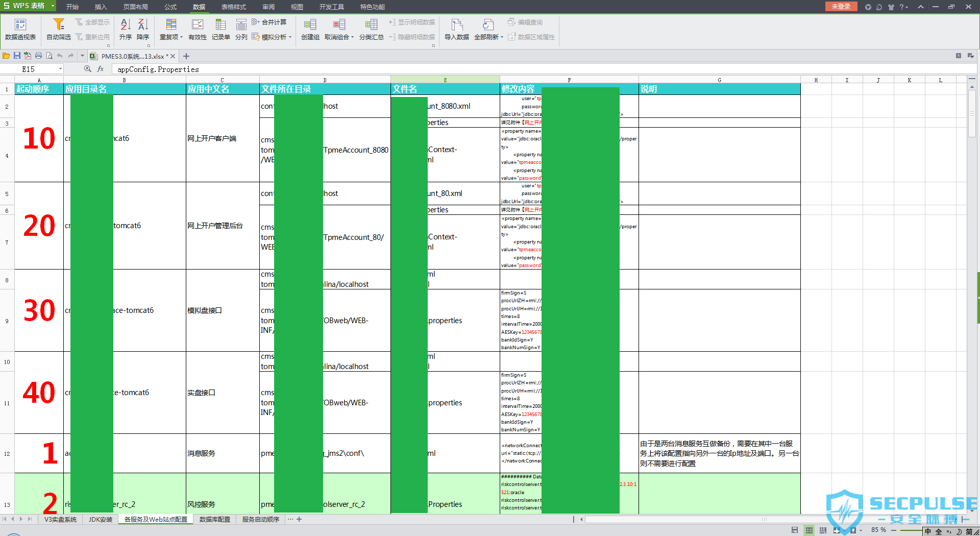Sort ascending with 升序
Image resolution: width=980 pixels, height=536 pixels.
click(126, 29)
